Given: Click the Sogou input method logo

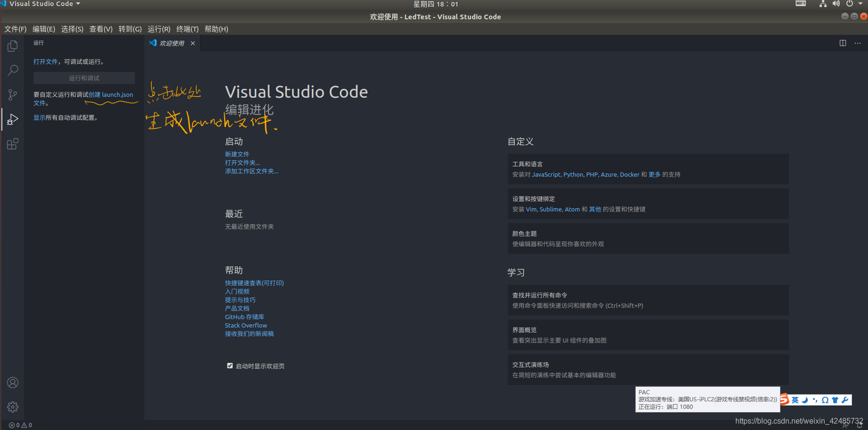Looking at the screenshot, I should pyautogui.click(x=784, y=400).
